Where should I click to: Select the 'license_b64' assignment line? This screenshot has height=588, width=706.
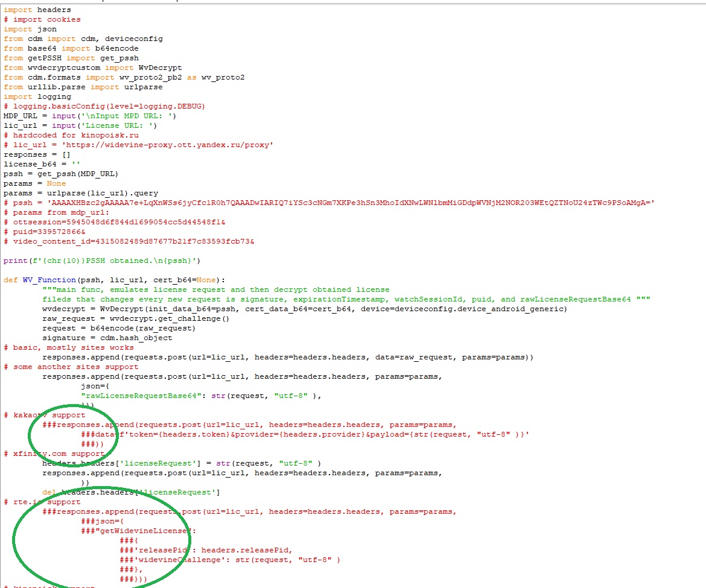click(42, 165)
